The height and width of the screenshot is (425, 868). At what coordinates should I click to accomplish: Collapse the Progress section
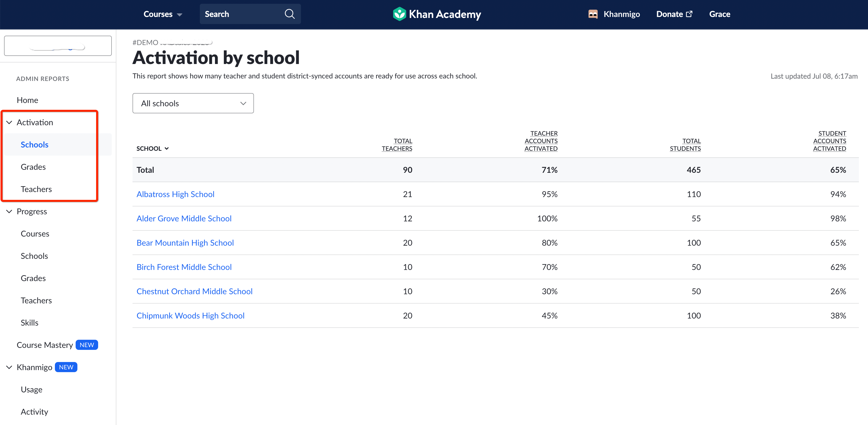coord(9,211)
